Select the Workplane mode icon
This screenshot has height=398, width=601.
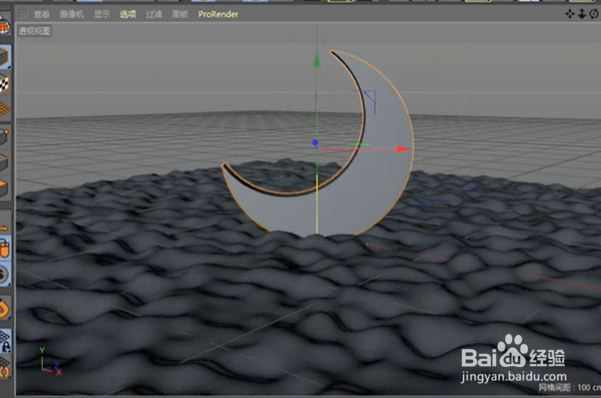tap(4, 109)
